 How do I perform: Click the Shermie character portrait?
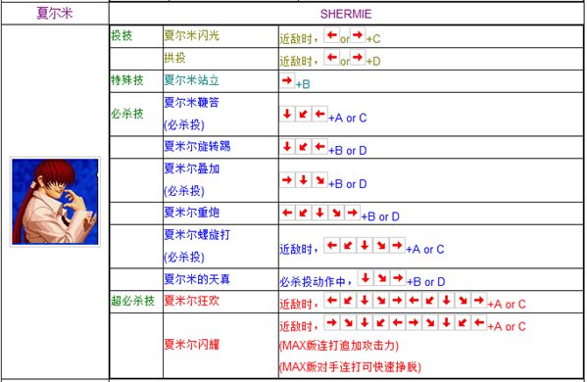[55, 202]
